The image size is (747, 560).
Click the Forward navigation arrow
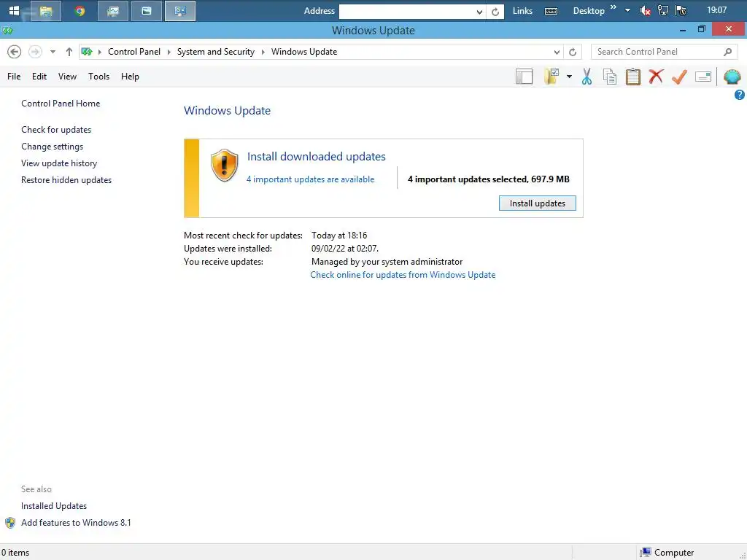(35, 52)
